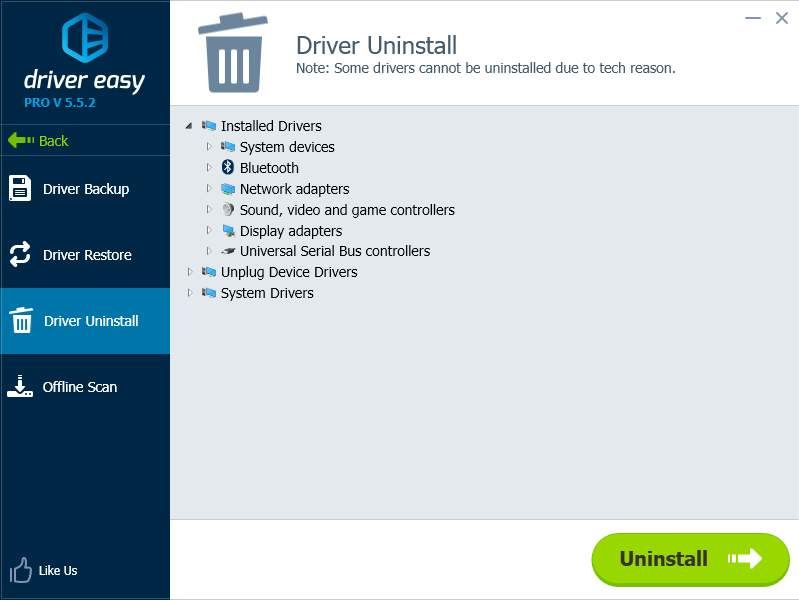
Task: Collapse the Installed Drivers tree node
Action: (189, 125)
